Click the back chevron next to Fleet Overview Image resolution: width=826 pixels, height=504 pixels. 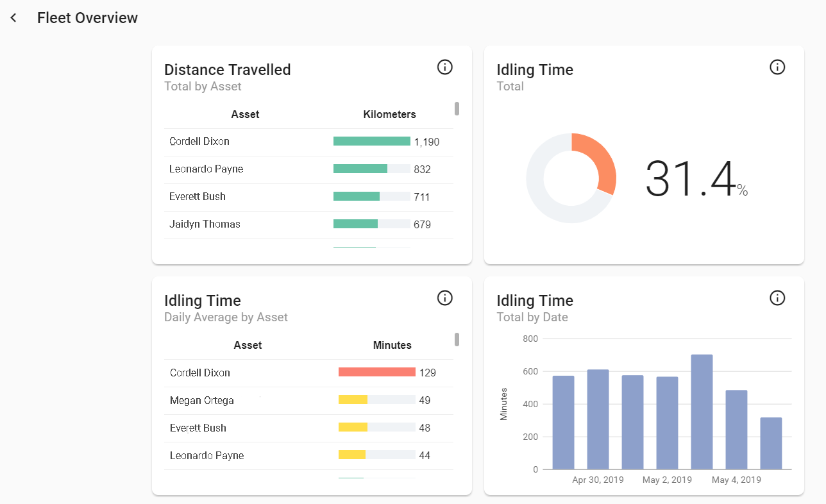click(13, 17)
